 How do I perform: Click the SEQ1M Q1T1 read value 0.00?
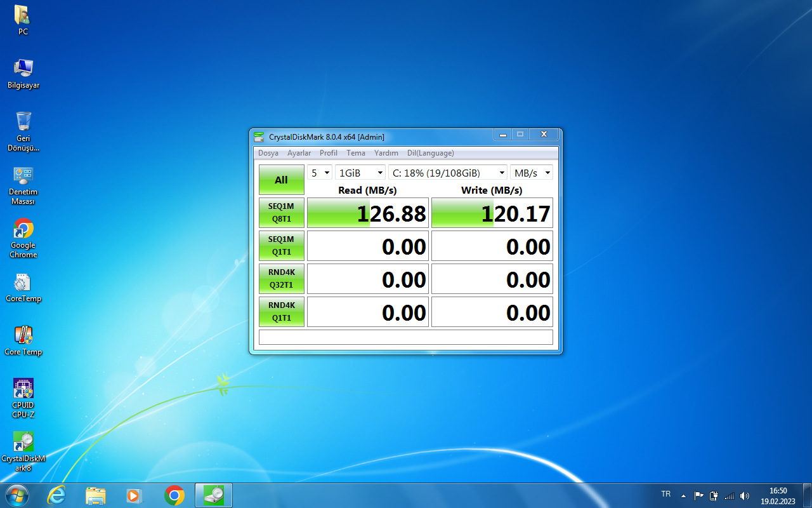(368, 246)
